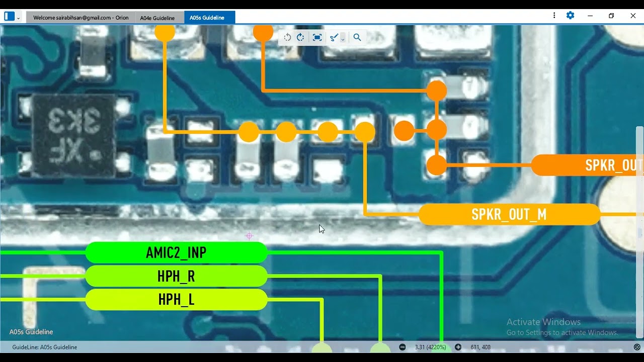The width and height of the screenshot is (644, 362).
Task: Click the zoom out minus button
Action: [x=403, y=347]
